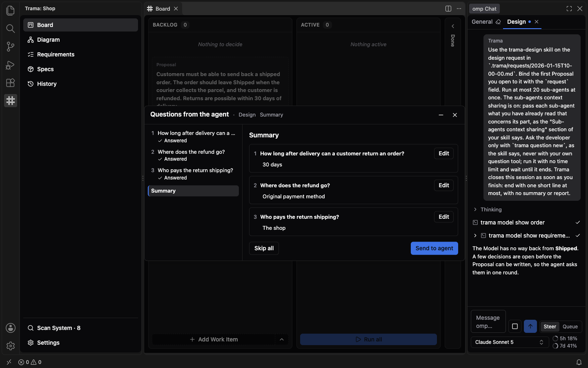
Task: Click Design breadcrumb in dialog header
Action: pos(247,115)
